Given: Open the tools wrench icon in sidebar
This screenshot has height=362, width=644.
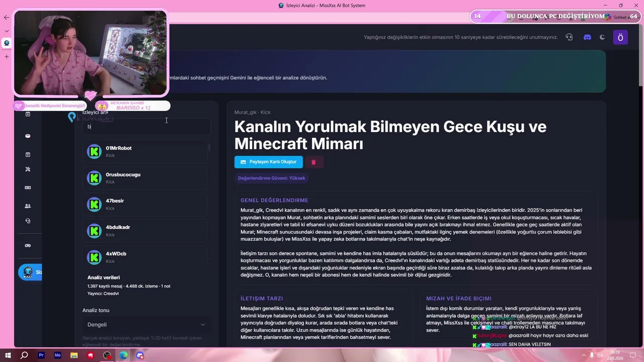Looking at the screenshot, I should [28, 169].
